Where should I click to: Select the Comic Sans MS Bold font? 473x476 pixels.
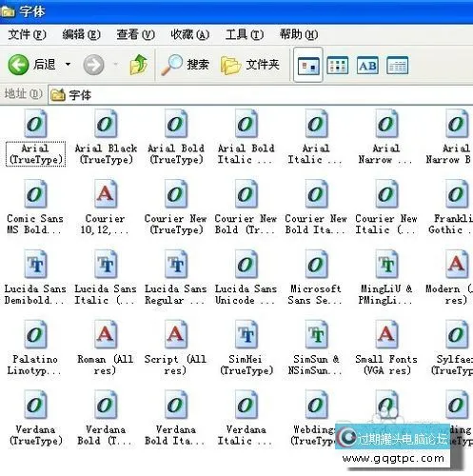35,193
